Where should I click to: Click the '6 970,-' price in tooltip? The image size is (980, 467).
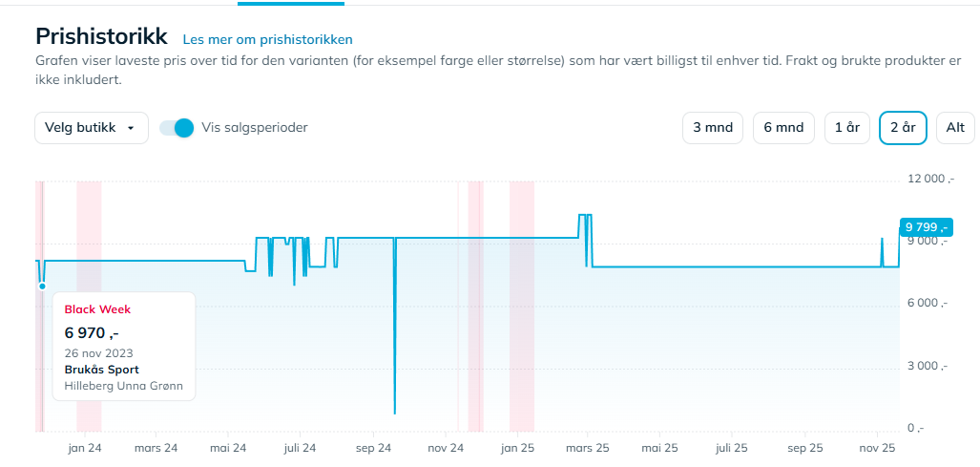click(92, 332)
